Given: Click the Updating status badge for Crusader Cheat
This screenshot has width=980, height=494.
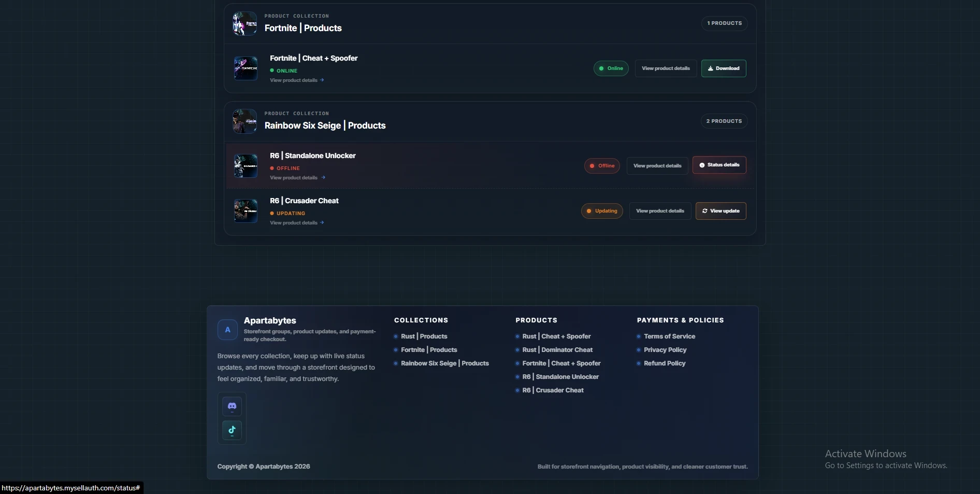Looking at the screenshot, I should [602, 211].
